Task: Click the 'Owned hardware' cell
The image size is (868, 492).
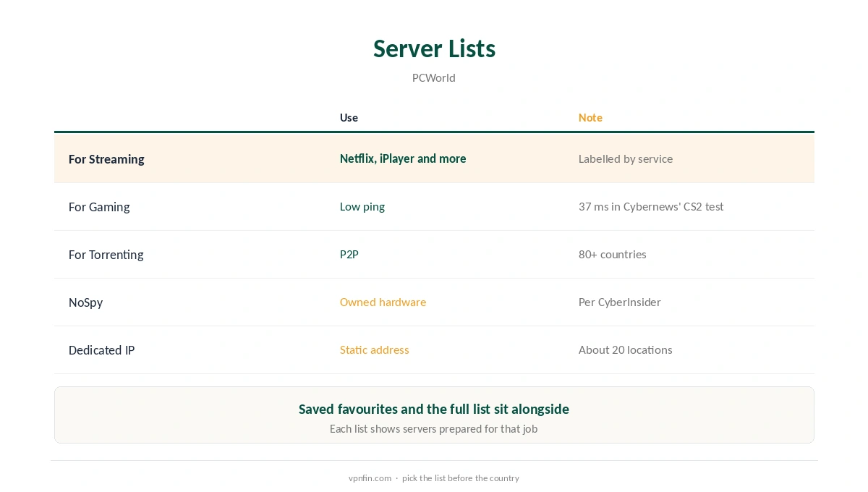Action: pos(383,302)
